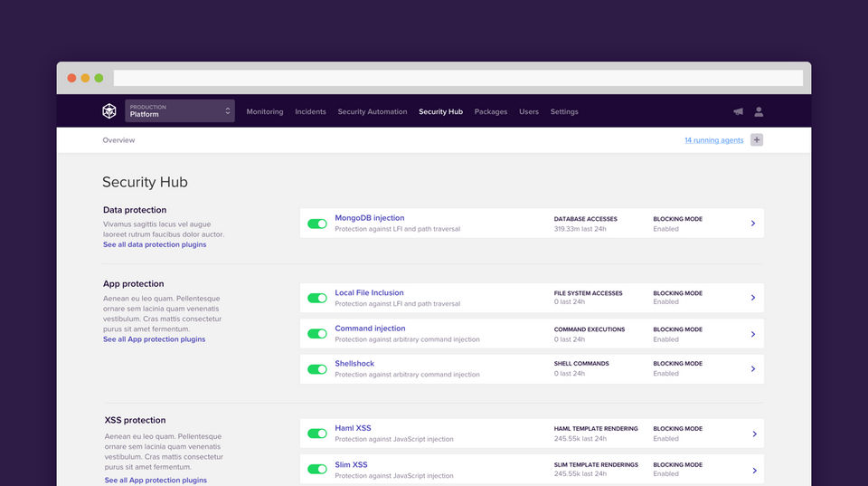This screenshot has height=486, width=868.
Task: Open the user profile icon
Action: 759,111
